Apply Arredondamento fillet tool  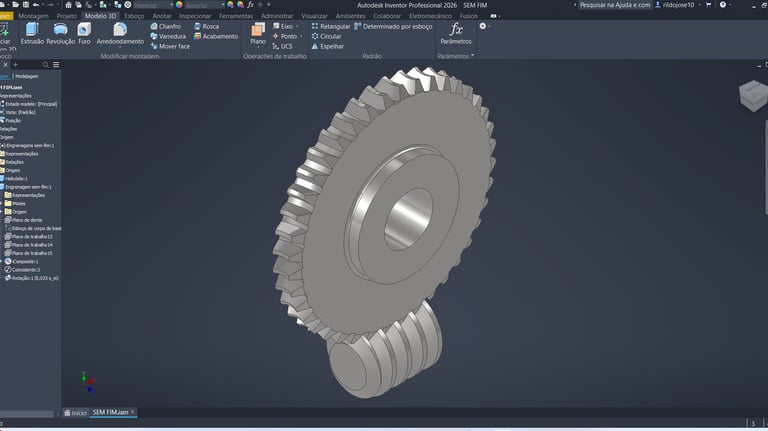point(120,33)
